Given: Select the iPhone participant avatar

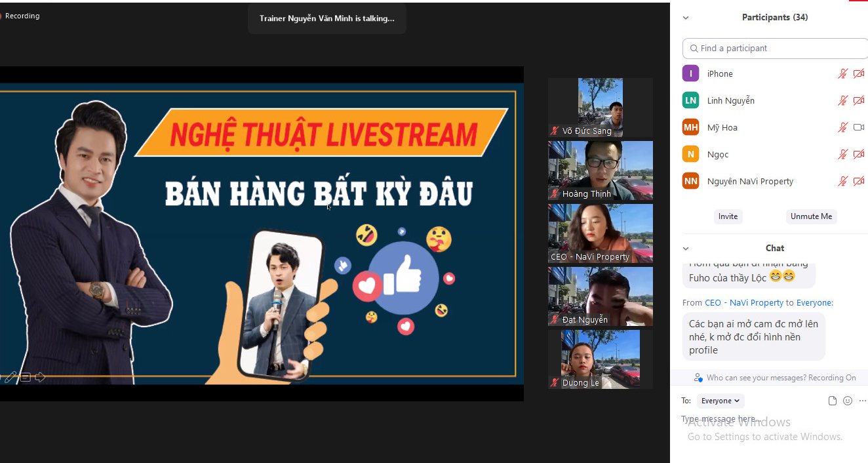Looking at the screenshot, I should coord(690,73).
